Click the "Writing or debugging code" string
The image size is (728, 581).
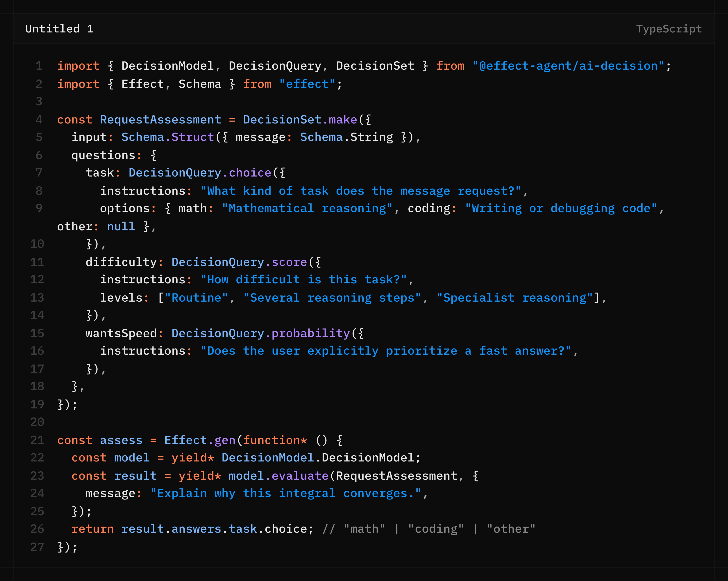[x=561, y=208]
